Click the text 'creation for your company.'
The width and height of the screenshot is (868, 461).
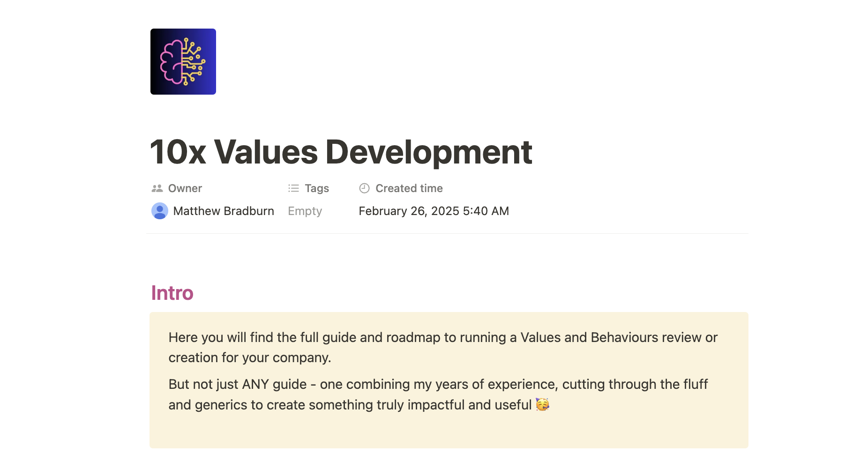click(249, 358)
